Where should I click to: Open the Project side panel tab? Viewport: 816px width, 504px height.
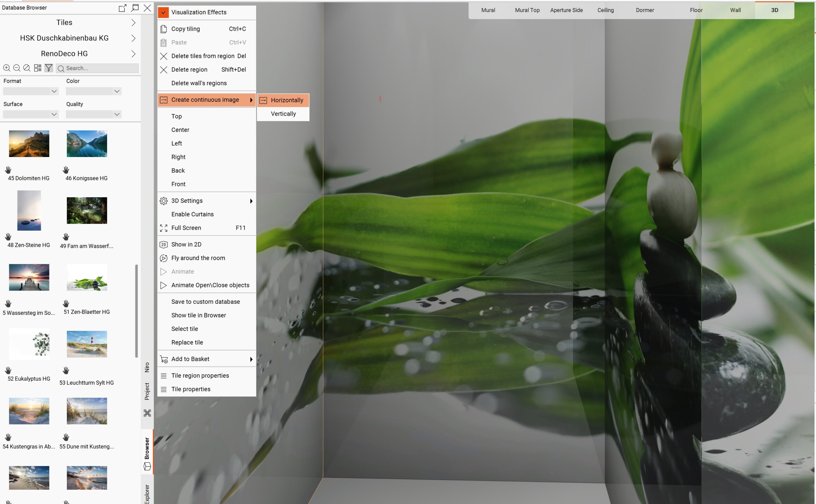point(147,391)
